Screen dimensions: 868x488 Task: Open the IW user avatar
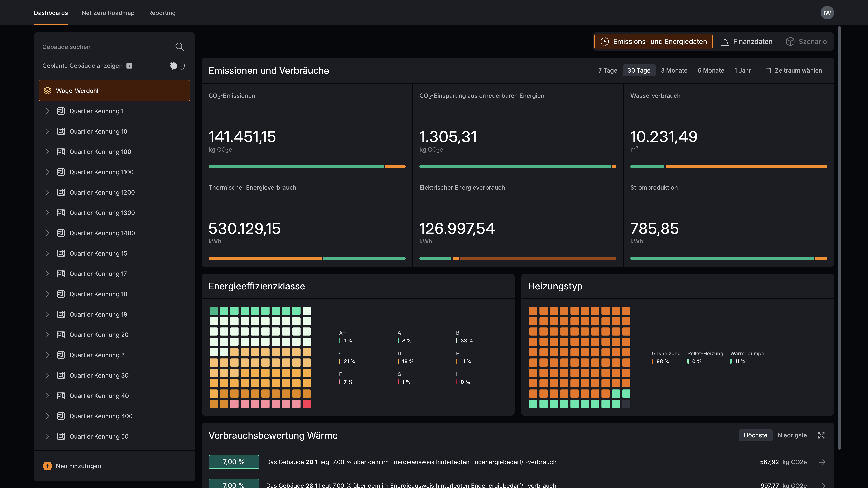click(x=827, y=13)
